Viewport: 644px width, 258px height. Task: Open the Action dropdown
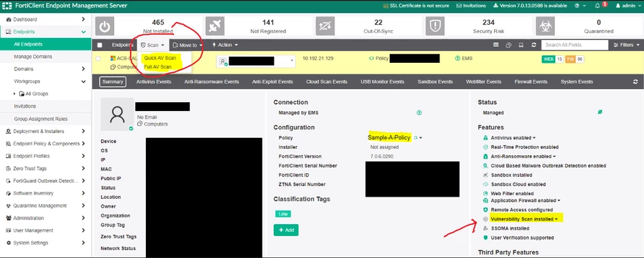pyautogui.click(x=225, y=45)
